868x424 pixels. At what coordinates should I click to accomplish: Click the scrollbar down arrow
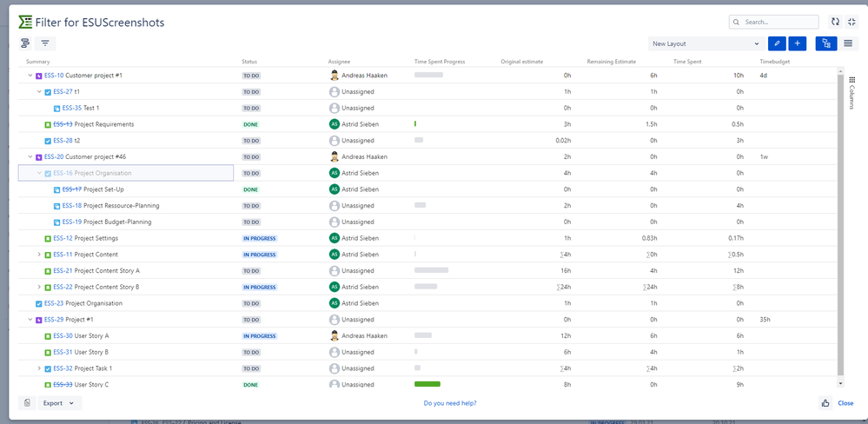(840, 383)
